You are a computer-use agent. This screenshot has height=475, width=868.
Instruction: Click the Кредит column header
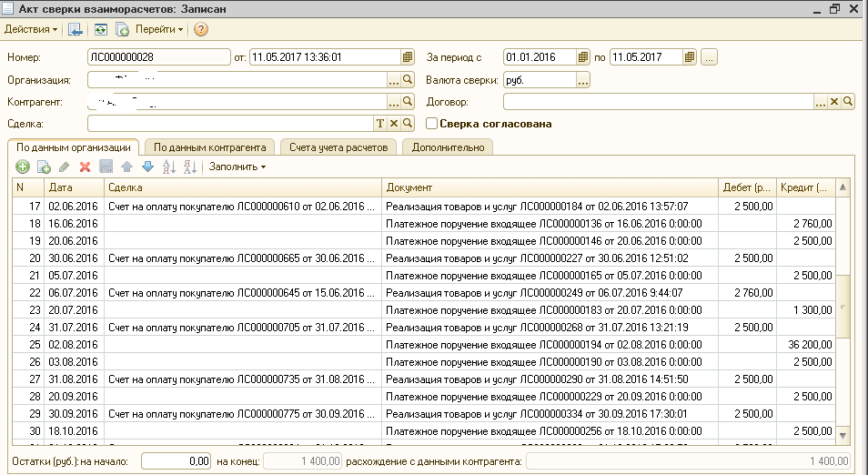[805, 187]
